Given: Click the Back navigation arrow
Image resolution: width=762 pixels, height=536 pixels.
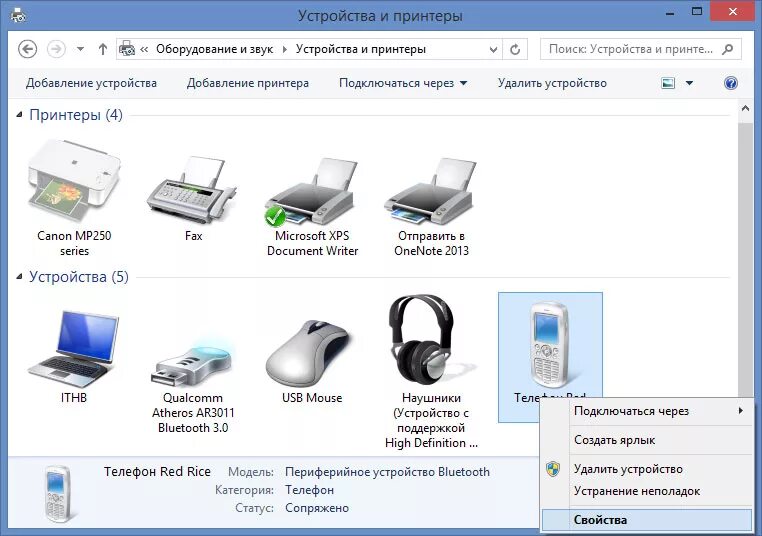Looking at the screenshot, I should click(27, 49).
